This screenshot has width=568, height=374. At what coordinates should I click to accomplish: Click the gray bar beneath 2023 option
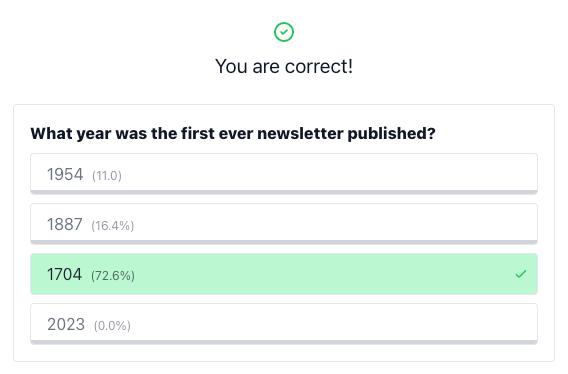coord(284,342)
